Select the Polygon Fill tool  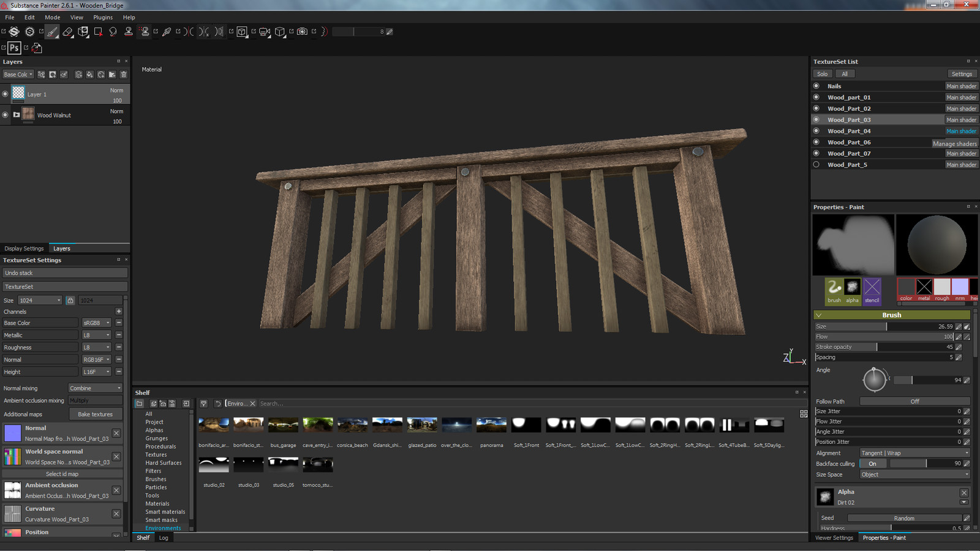click(x=98, y=31)
